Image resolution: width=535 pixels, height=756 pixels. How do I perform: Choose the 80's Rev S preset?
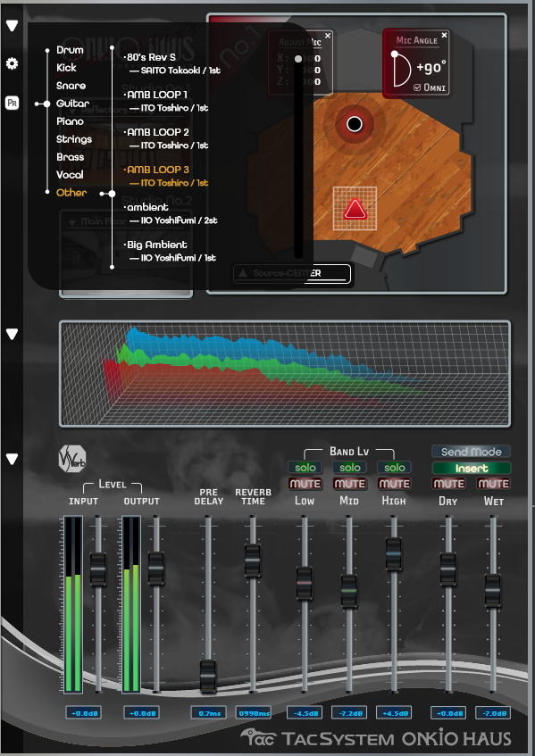point(171,63)
